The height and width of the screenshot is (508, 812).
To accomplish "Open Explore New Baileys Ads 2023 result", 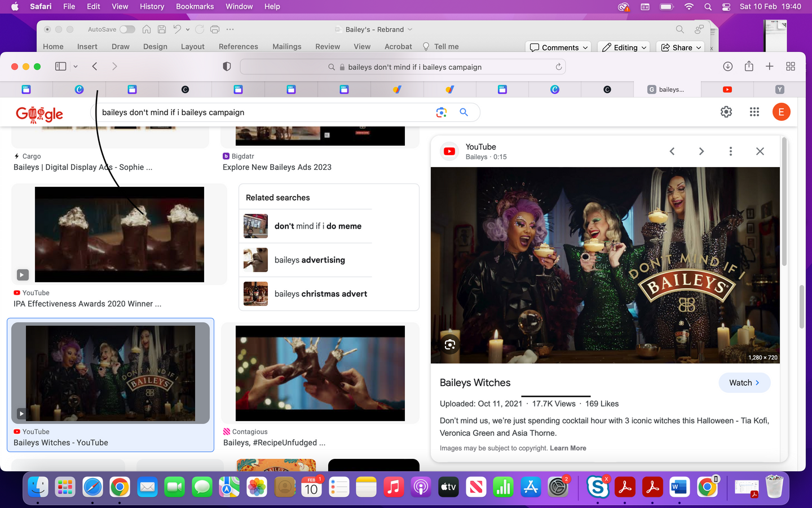I will [x=277, y=167].
